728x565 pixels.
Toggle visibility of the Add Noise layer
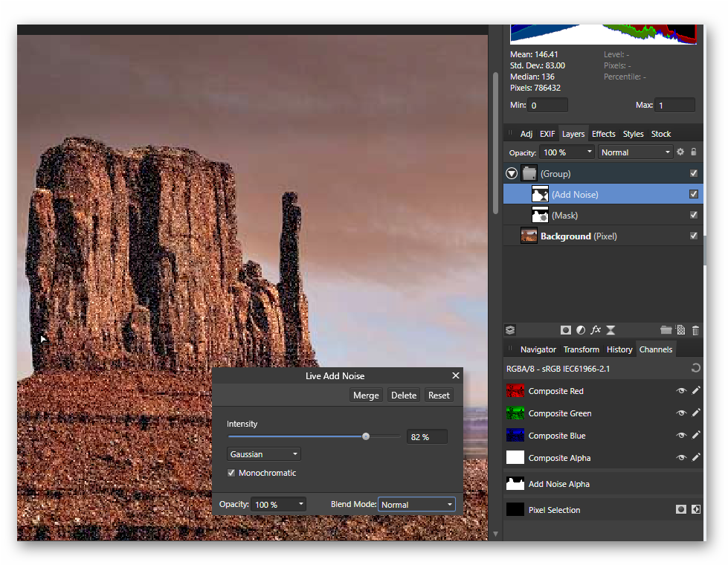693,193
